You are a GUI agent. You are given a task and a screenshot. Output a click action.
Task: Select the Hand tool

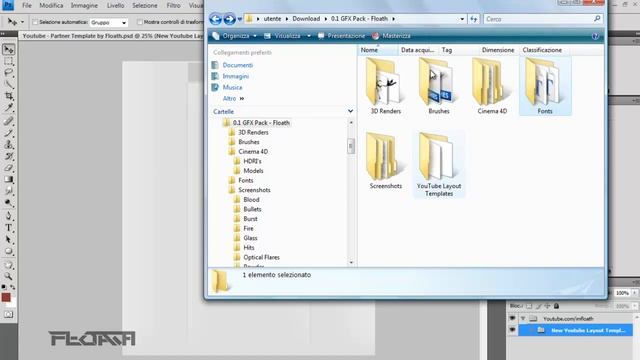click(9, 265)
